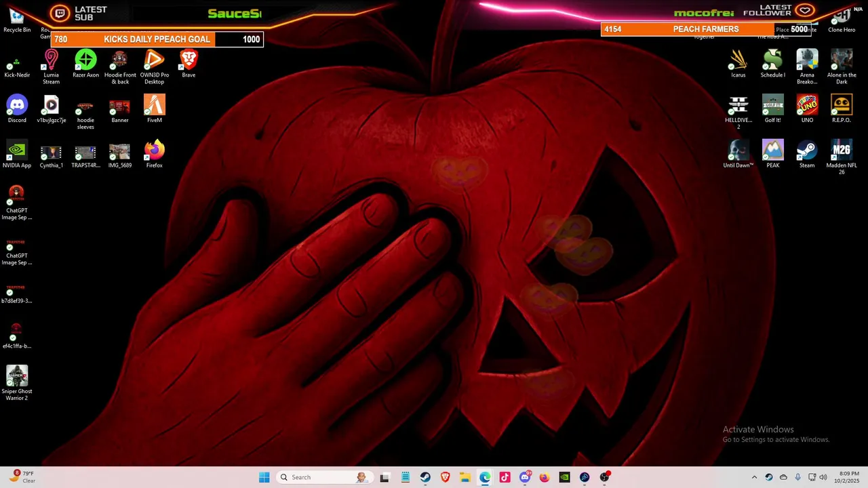Select the Icarus game shortcut
Screen dimensions: 868x488
[738, 64]
